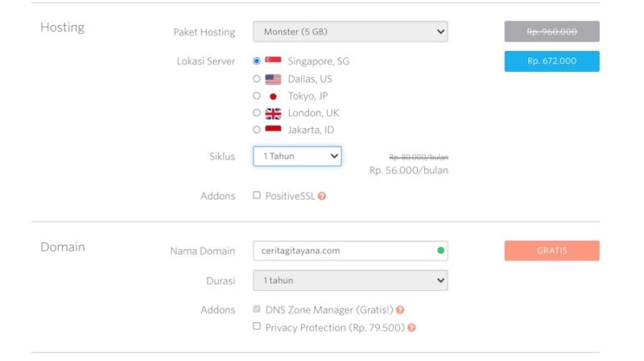Select Tokyo, JP radio button
This screenshot has height=361, width=644.
click(x=257, y=96)
